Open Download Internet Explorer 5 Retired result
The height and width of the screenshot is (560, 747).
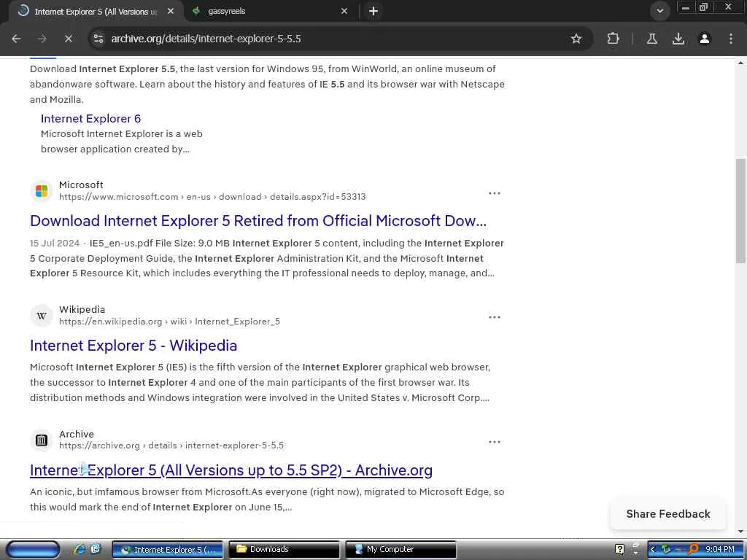pos(258,221)
